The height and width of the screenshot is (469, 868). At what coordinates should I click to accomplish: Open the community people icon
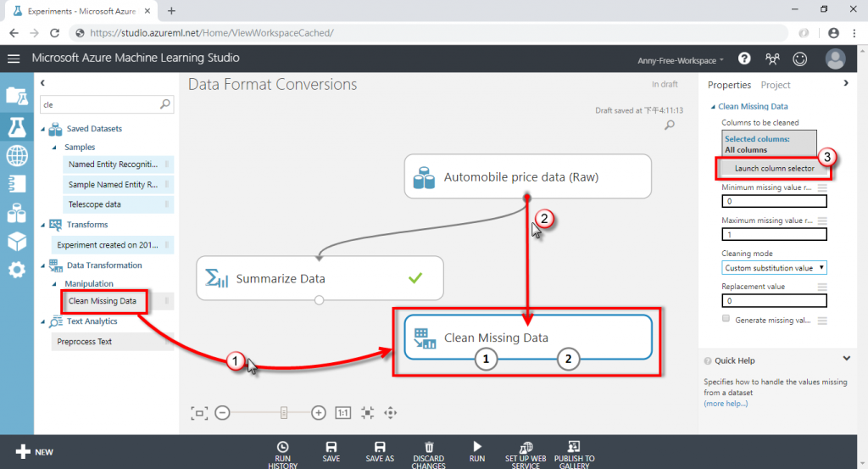pos(772,59)
